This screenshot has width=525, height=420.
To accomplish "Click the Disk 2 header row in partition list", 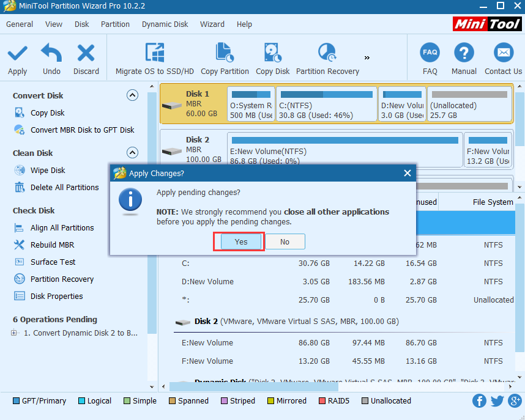I will pyautogui.click(x=344, y=322).
